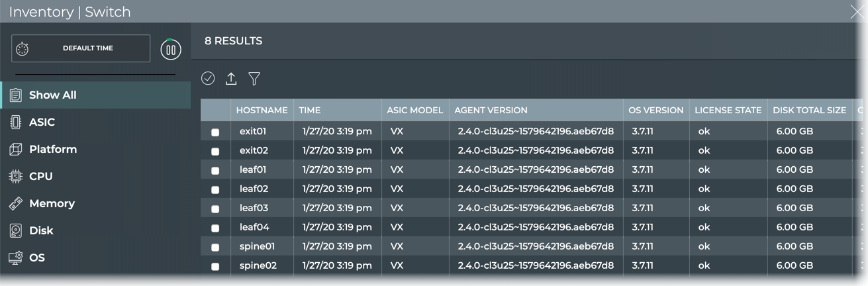
Task: Check the spine02 row checkbox
Action: click(x=215, y=267)
